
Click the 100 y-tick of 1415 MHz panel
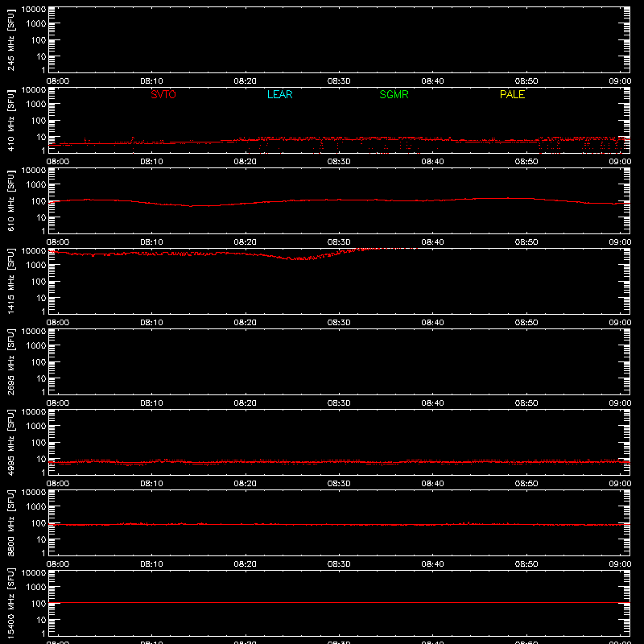click(39, 282)
